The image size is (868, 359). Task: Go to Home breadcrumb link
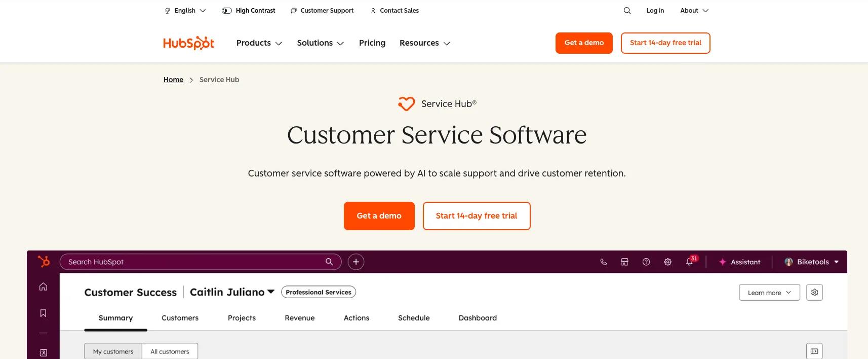tap(173, 80)
